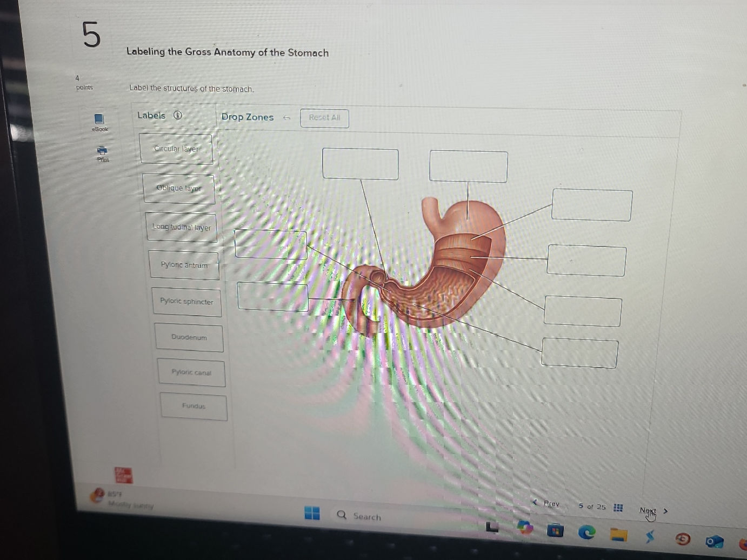Open the Labels info tooltip icon
The width and height of the screenshot is (747, 560).
coord(178,116)
